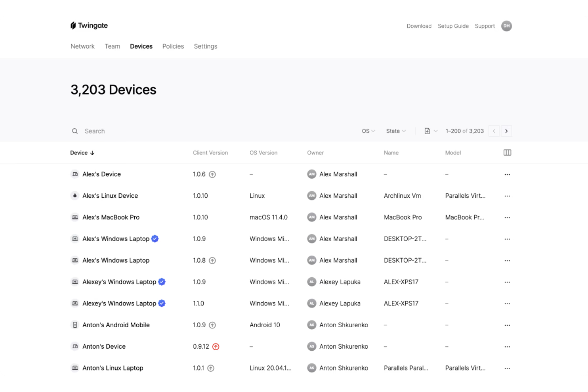Go to the next page of devices

507,131
